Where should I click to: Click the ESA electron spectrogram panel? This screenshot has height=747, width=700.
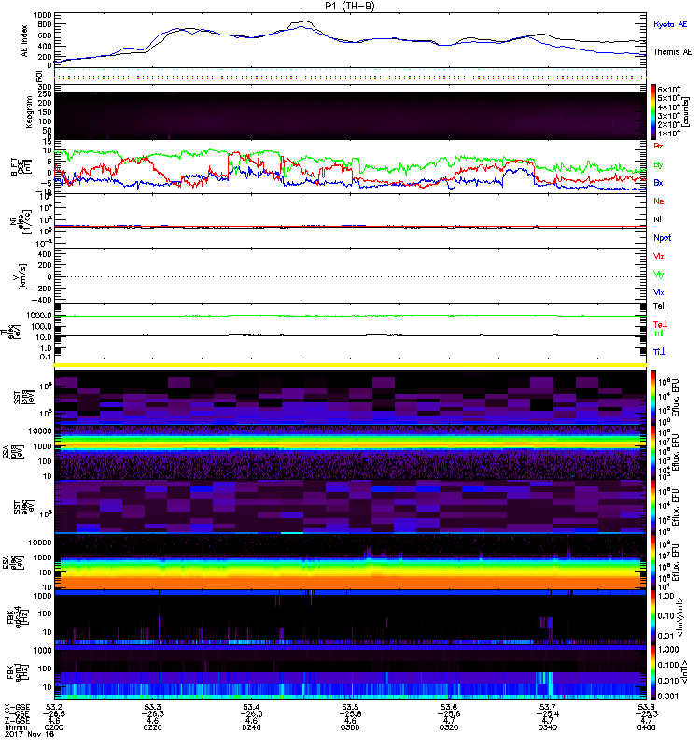click(350, 562)
